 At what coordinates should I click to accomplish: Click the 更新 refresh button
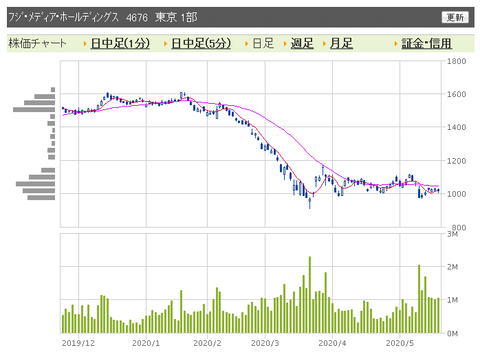coord(455,17)
